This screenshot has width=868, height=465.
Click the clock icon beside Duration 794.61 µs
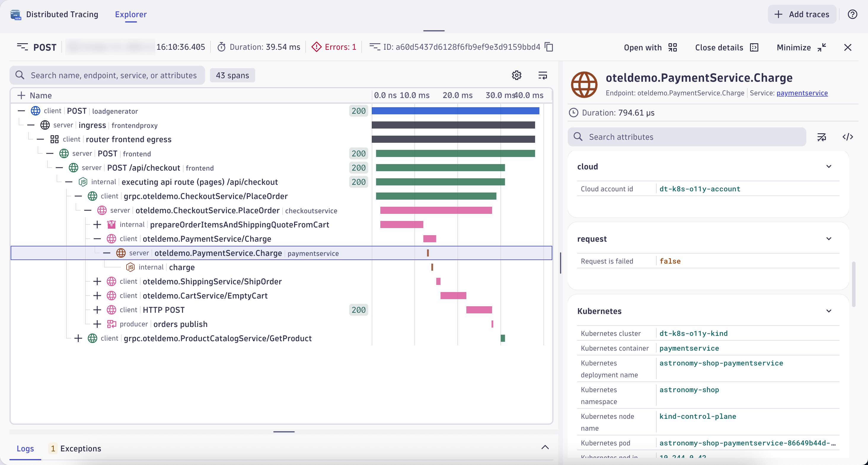[574, 113]
